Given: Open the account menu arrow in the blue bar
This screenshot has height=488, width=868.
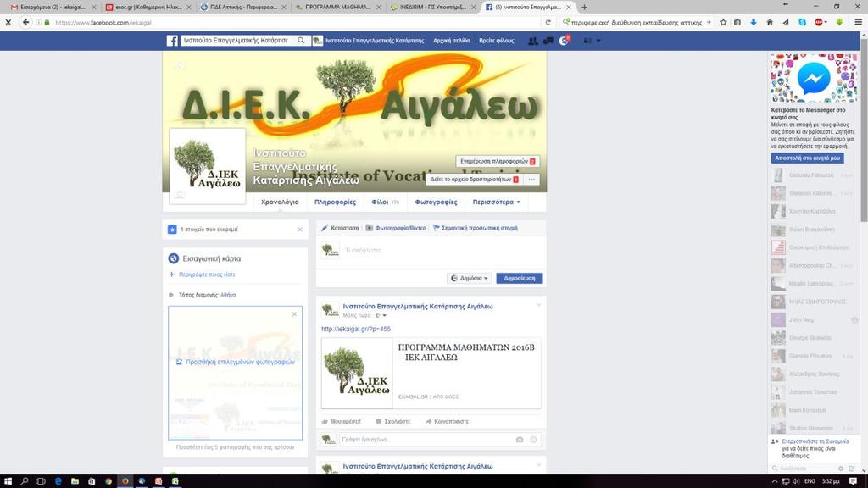Looking at the screenshot, I should point(598,41).
